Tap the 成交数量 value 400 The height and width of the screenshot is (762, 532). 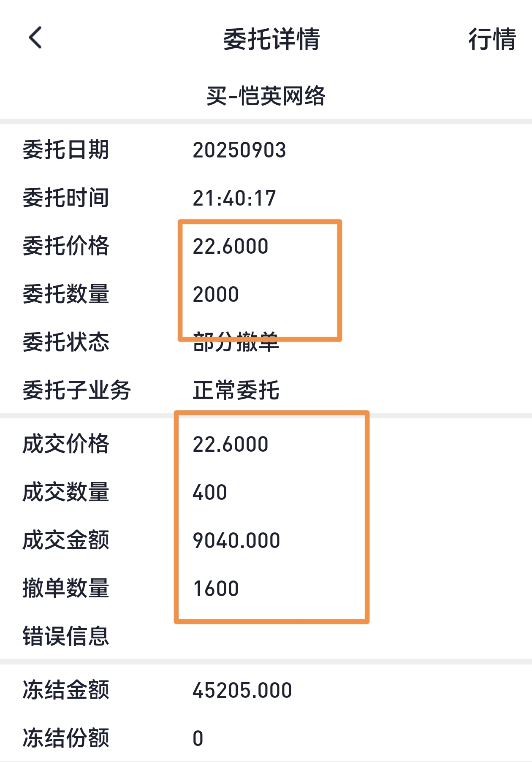pos(210,493)
